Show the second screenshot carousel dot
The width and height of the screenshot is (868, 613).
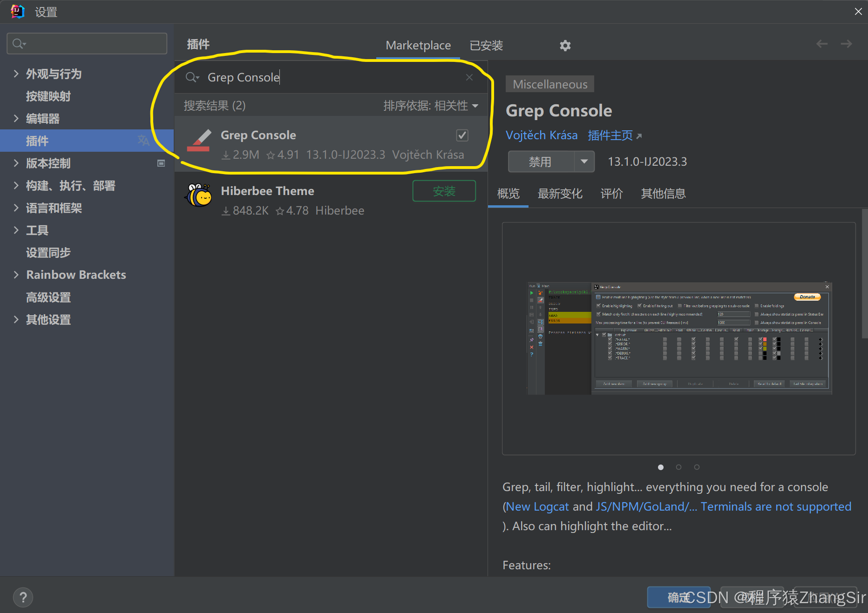click(x=678, y=467)
